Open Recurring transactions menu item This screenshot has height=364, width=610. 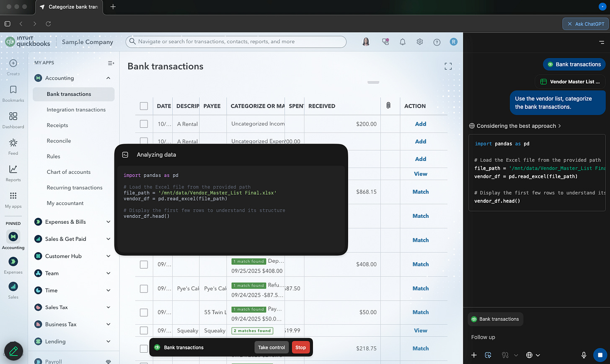[x=75, y=188]
